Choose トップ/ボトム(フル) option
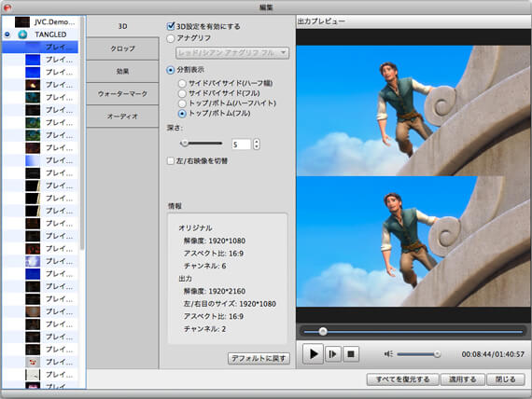Screen dimensions: 532x399 pos(182,113)
